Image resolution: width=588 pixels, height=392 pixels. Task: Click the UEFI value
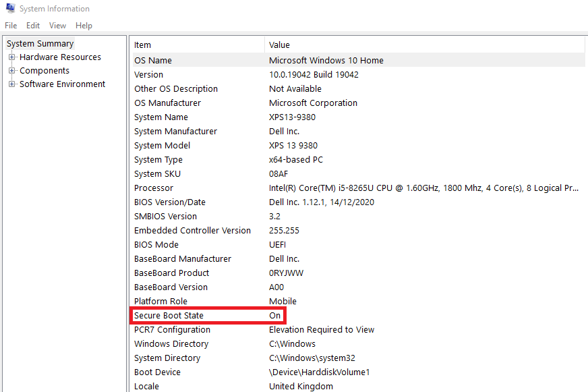(x=278, y=244)
